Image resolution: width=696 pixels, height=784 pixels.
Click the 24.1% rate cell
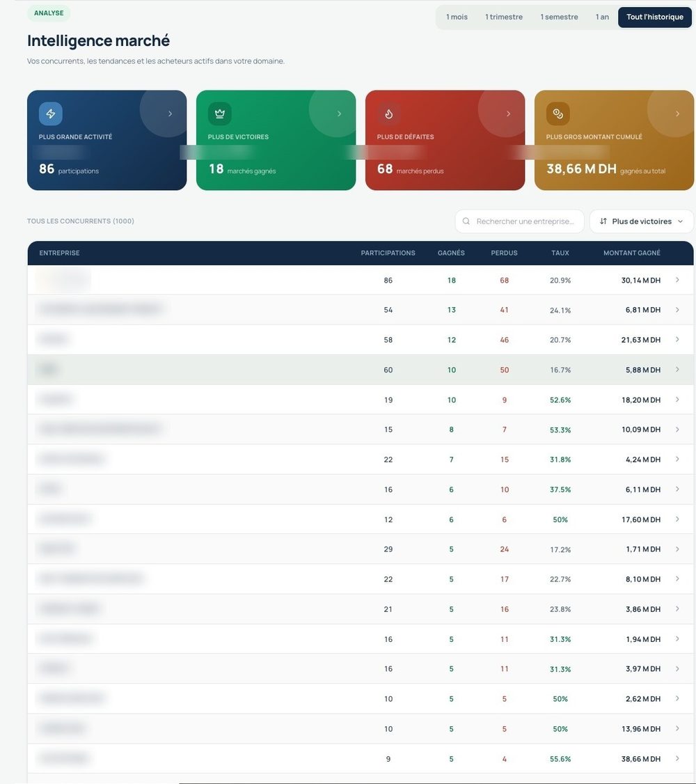click(560, 310)
